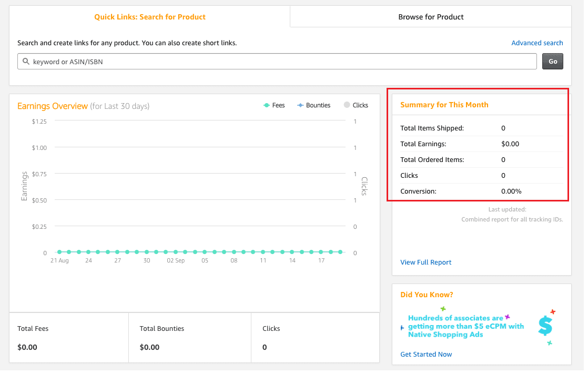Open the Advanced search link
Viewport: 588px width, 374px height.
pos(537,43)
